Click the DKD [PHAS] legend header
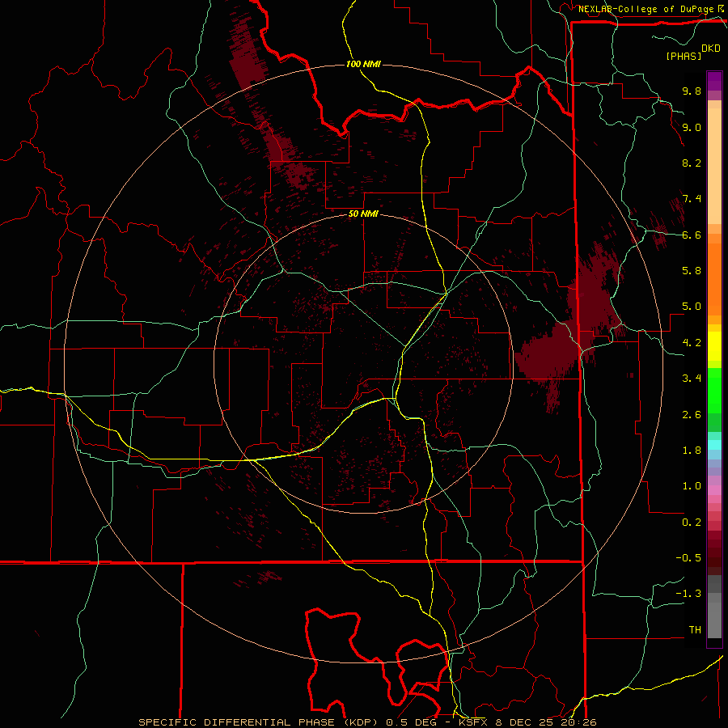Screen dimensions: 728x728 click(x=693, y=52)
